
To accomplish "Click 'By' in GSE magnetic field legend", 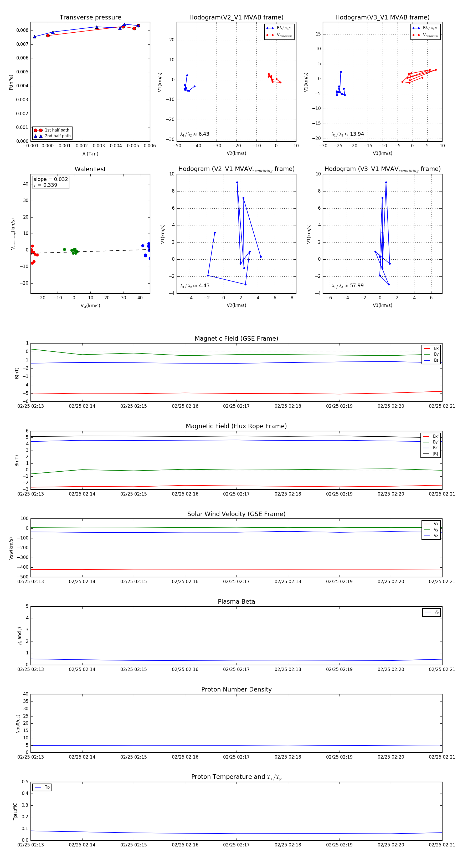I will (431, 355).
